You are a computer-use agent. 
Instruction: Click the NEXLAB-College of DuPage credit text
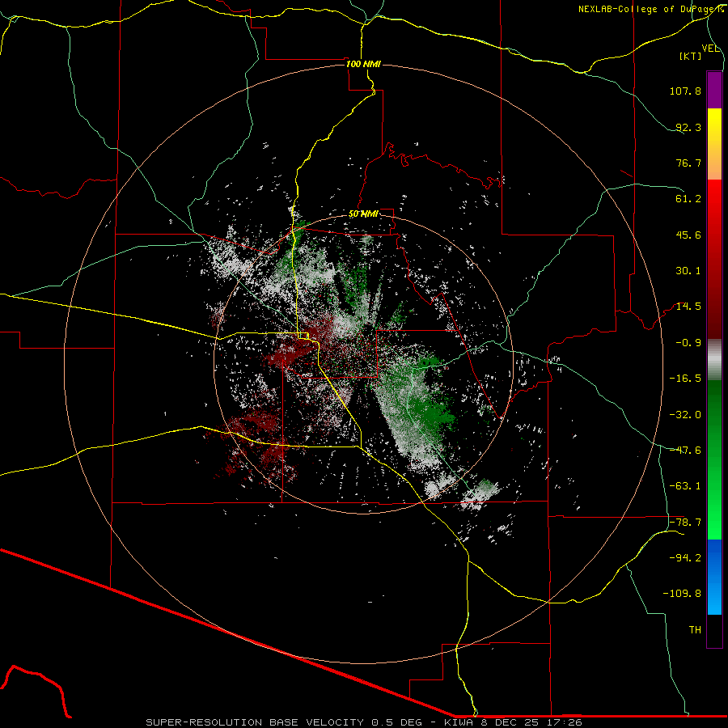pyautogui.click(x=651, y=9)
